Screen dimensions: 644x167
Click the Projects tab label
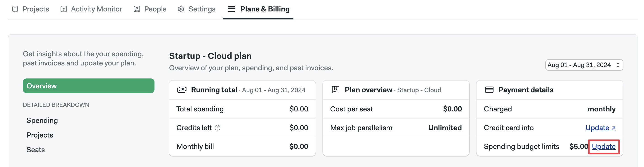[36, 9]
